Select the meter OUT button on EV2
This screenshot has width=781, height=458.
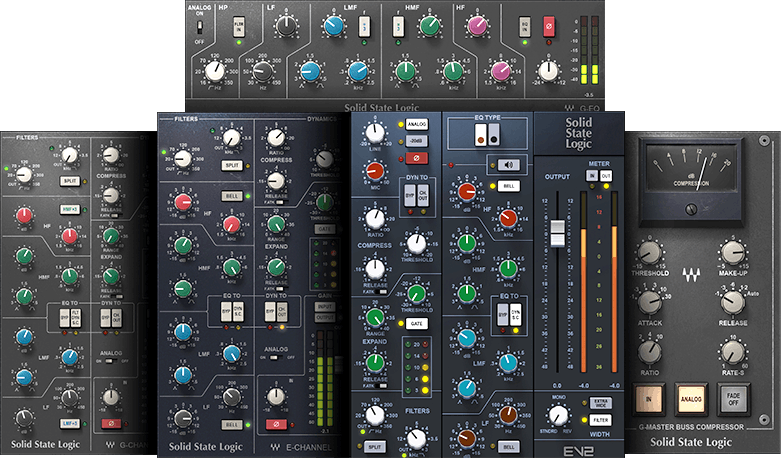pos(606,175)
